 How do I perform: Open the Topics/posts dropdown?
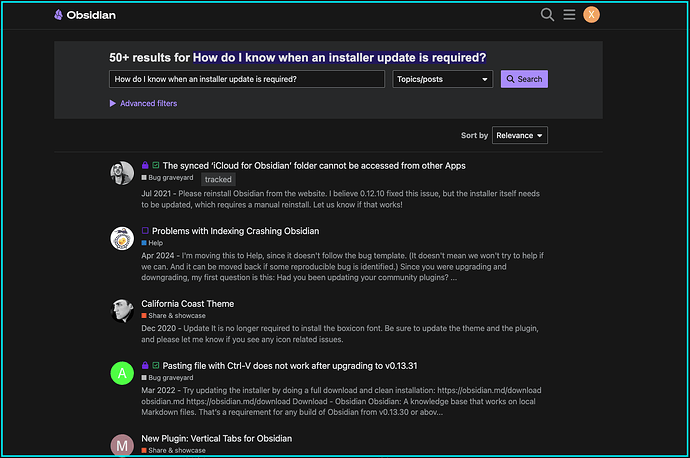tap(442, 79)
